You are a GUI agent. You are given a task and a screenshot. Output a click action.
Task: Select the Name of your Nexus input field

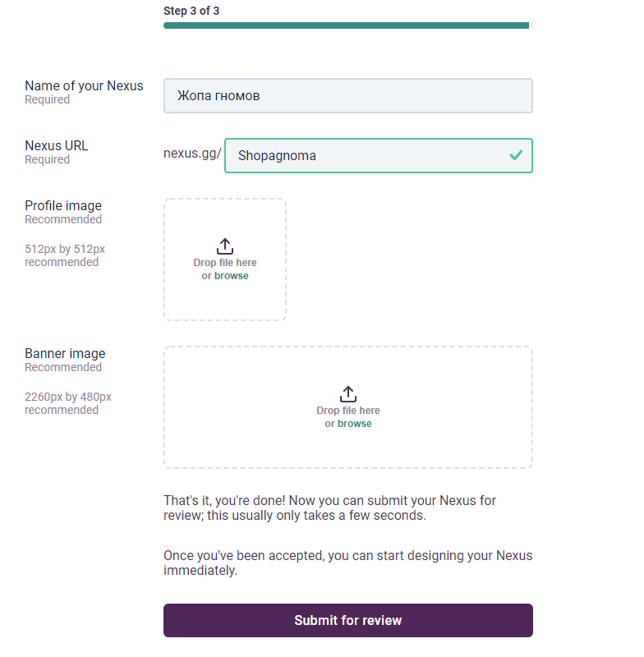pyautogui.click(x=348, y=95)
